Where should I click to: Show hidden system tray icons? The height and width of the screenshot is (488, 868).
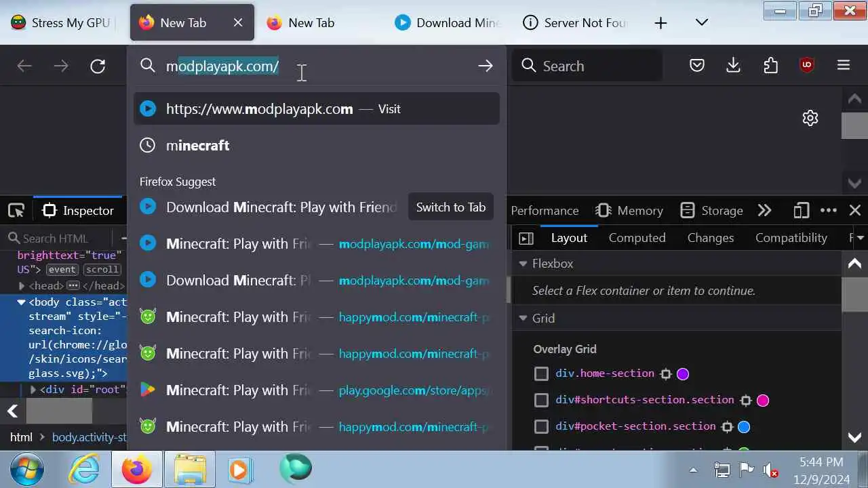click(693, 470)
